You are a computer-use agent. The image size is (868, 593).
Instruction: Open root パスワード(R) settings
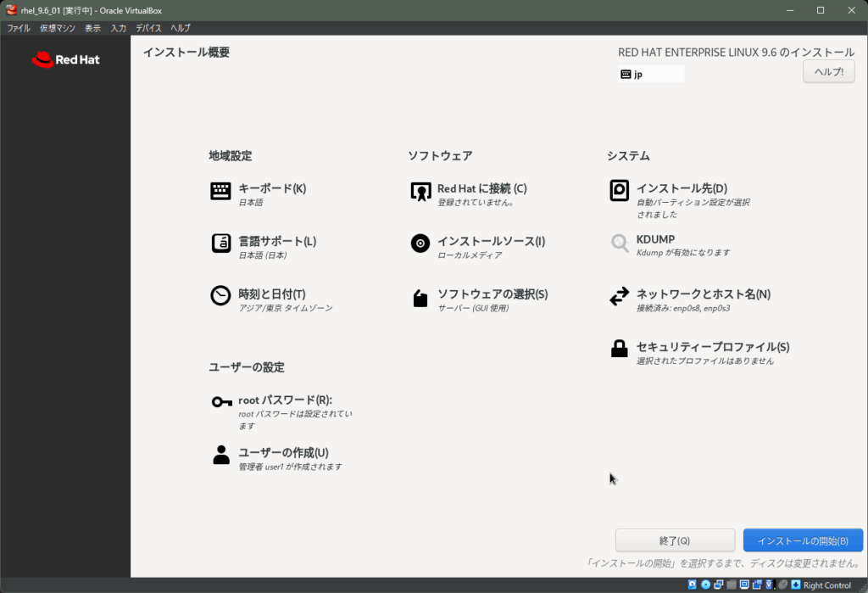tap(285, 400)
